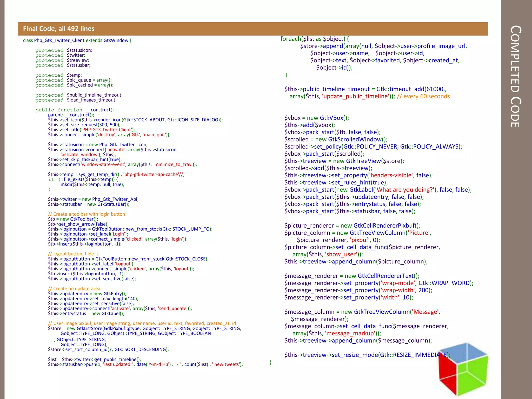Click the 'Gtk::timeout_add(61000,,' line
Image resolution: width=532 pixels, height=399 pixels.
click(365, 89)
